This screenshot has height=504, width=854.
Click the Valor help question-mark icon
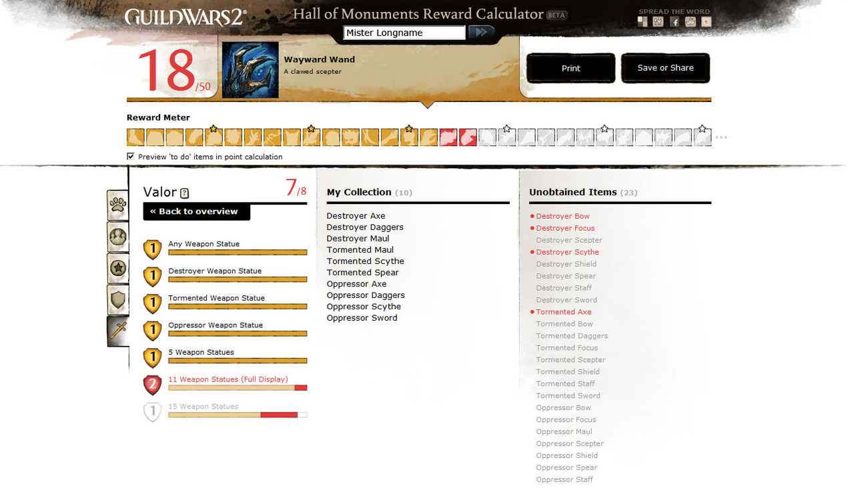[x=185, y=193]
